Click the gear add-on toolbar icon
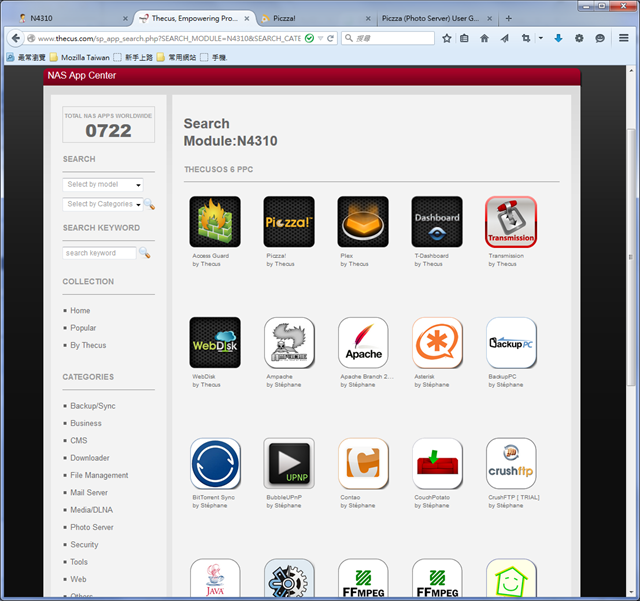The image size is (640, 601). [x=579, y=38]
